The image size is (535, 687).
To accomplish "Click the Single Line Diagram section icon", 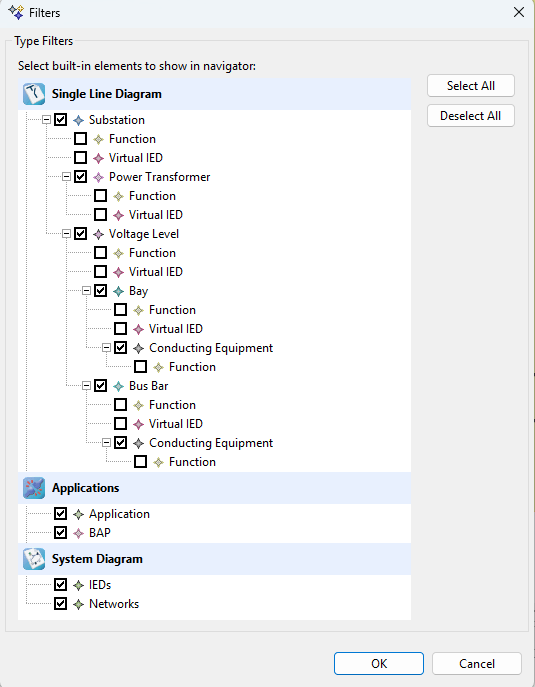I will (x=34, y=94).
